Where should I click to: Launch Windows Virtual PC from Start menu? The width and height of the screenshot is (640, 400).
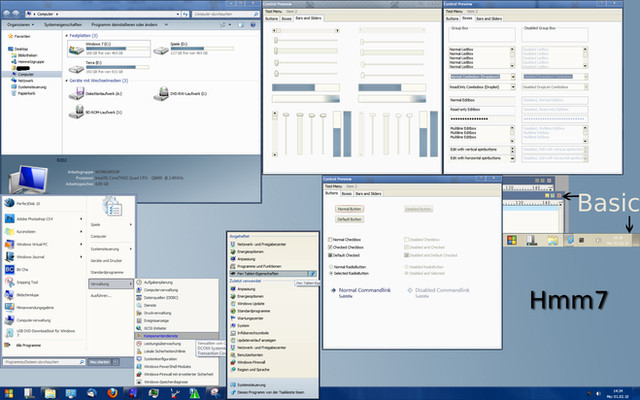(x=42, y=244)
